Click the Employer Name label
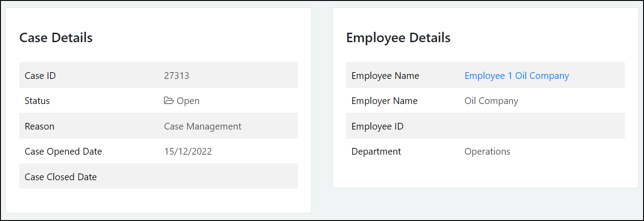 pos(384,101)
